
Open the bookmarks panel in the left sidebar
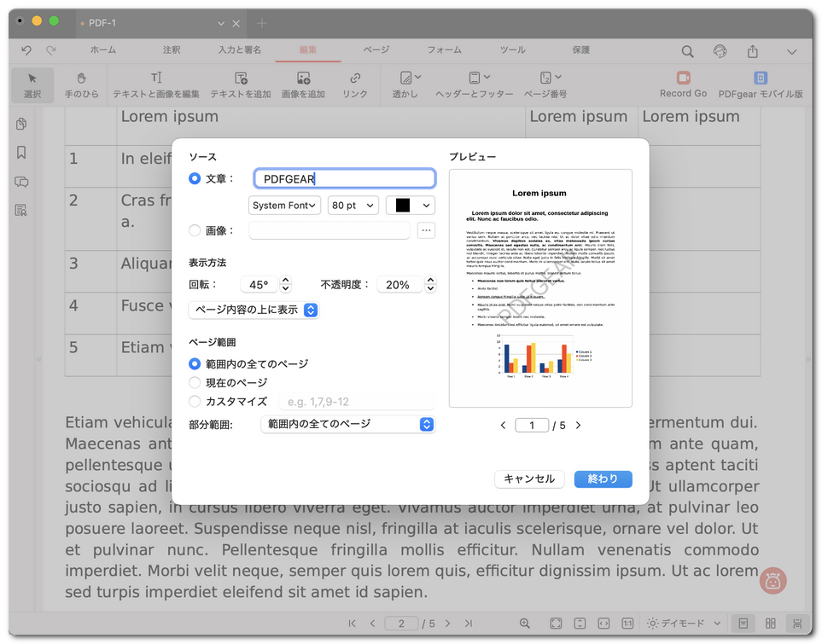tap(21, 153)
